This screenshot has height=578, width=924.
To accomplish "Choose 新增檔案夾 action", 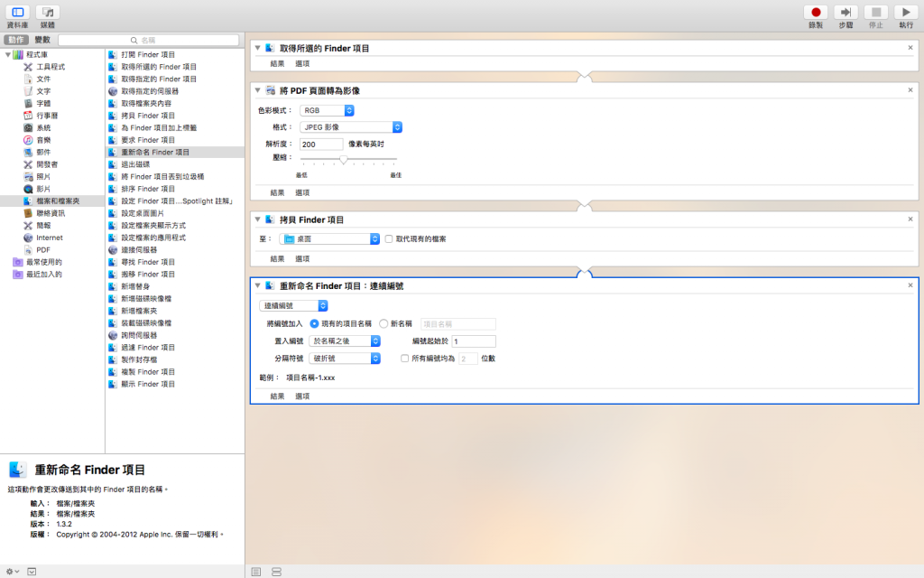I will tap(139, 311).
